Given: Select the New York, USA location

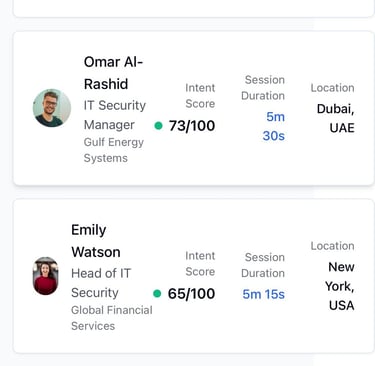Looking at the screenshot, I should tap(340, 286).
